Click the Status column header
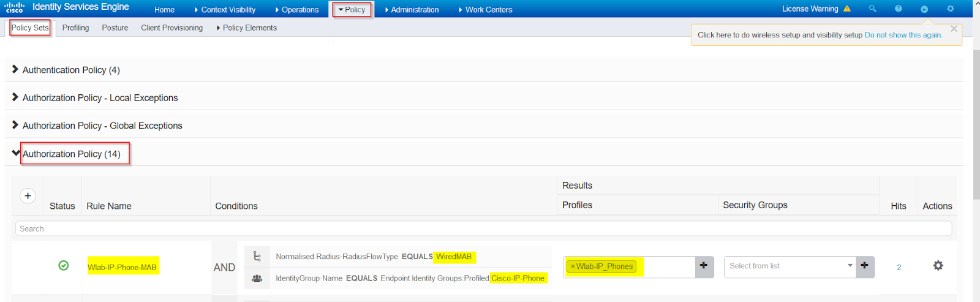Image resolution: width=980 pixels, height=302 pixels. (62, 206)
